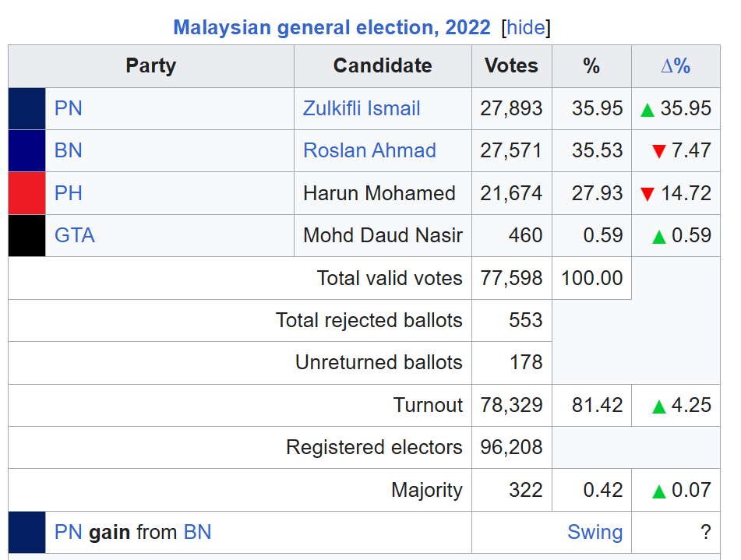Click the 77,598 total valid votes cell

point(512,278)
